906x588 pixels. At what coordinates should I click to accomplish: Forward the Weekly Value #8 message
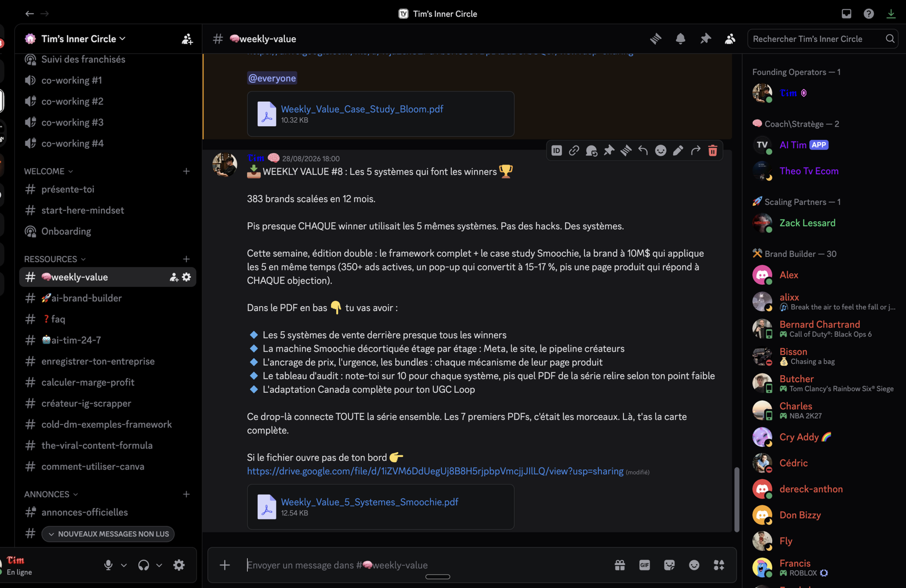(x=695, y=151)
